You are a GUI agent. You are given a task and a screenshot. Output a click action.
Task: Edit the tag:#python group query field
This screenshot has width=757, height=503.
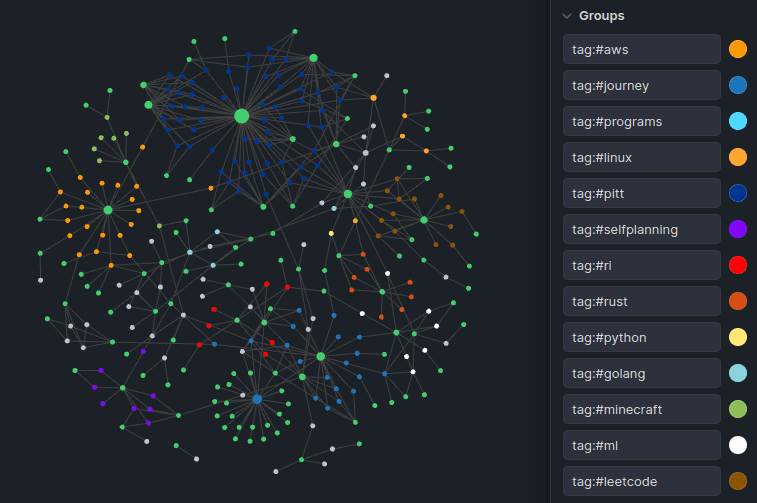[x=642, y=337]
